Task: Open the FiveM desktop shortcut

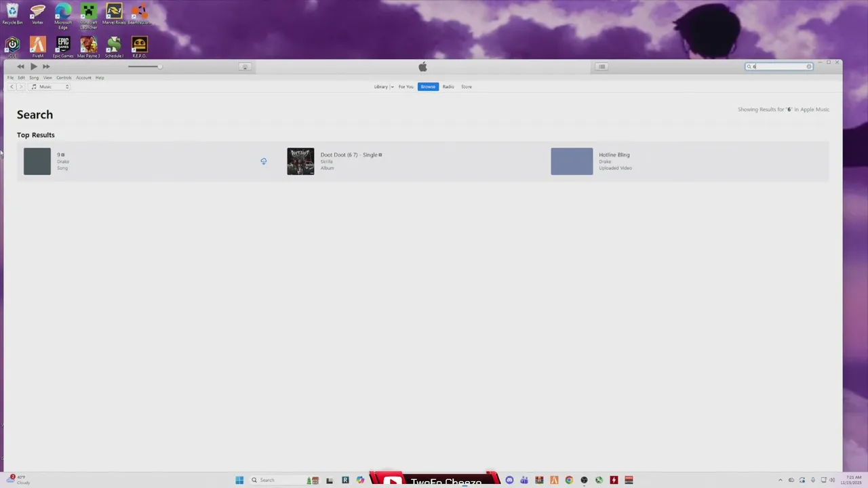Action: 37,47
